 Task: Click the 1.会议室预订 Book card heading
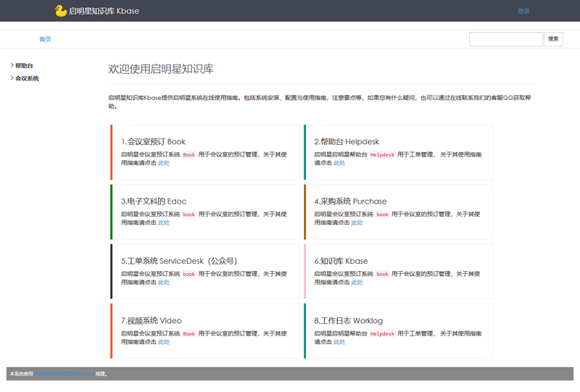click(x=153, y=142)
